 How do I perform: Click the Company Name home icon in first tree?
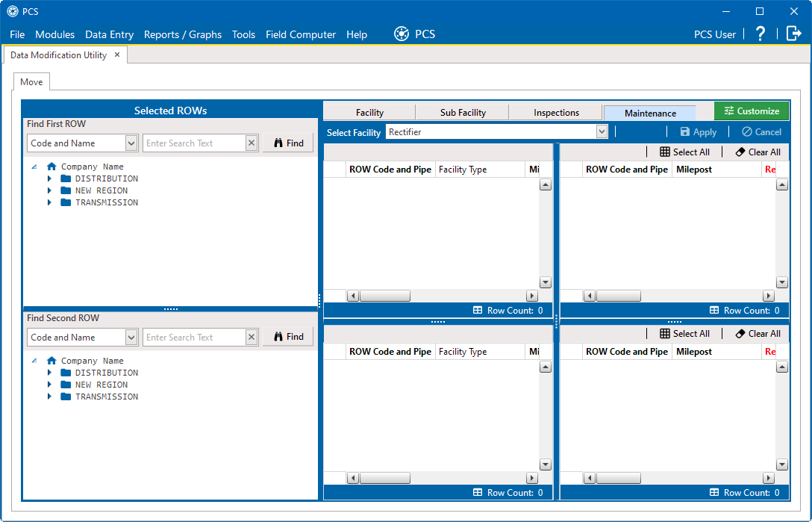[51, 167]
